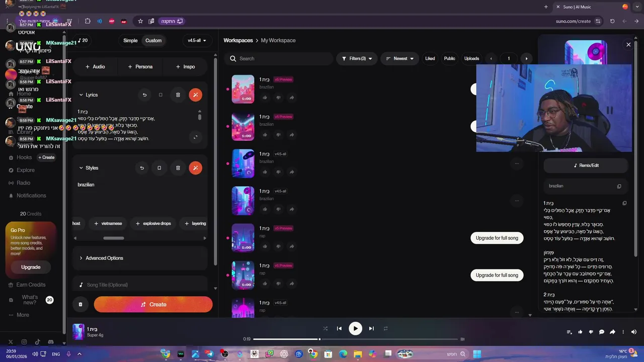644x362 pixels.
Task: Click the Styles magic wand icon
Action: point(196,168)
